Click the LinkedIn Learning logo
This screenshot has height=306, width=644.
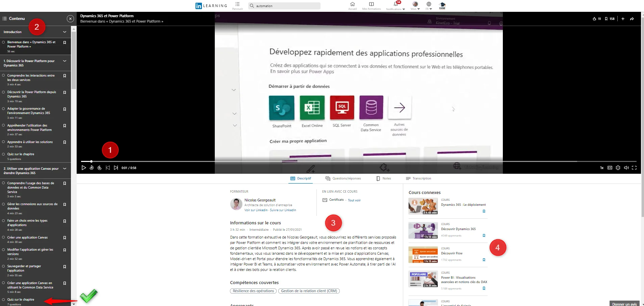[211, 6]
